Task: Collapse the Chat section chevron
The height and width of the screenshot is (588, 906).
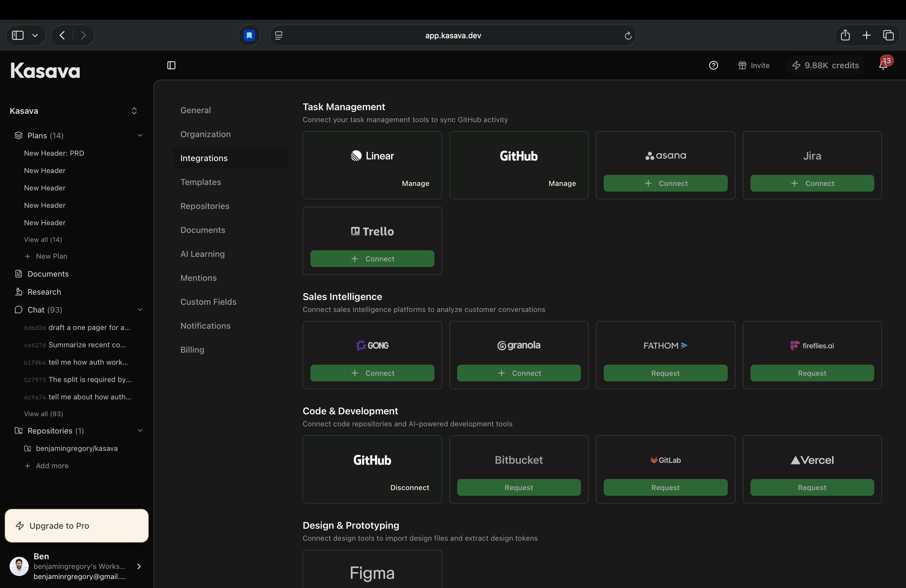Action: (140, 310)
